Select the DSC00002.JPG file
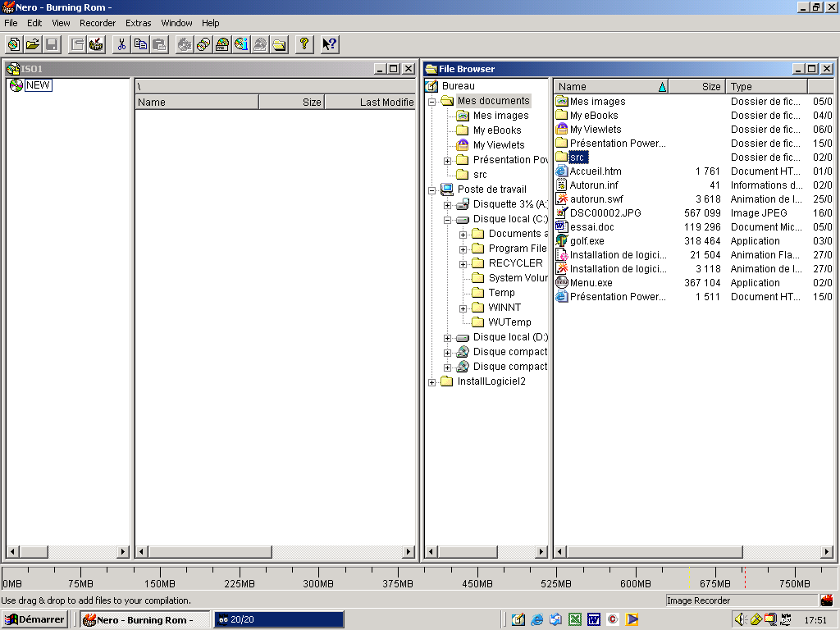 tap(605, 213)
